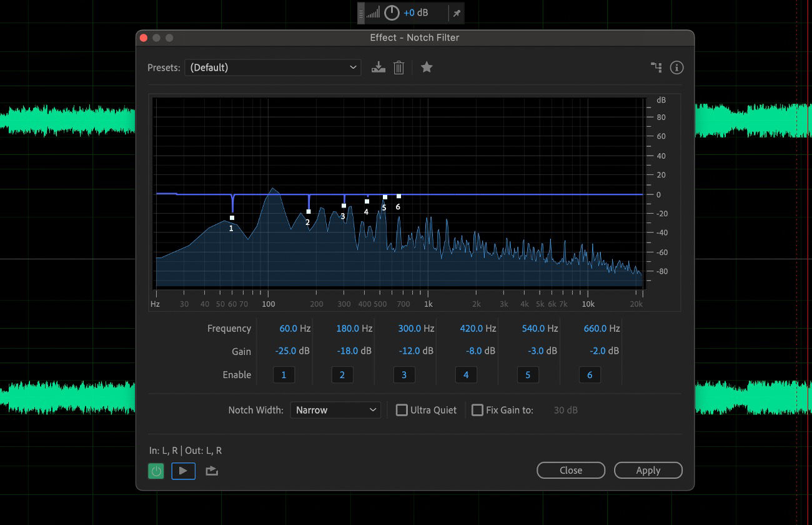812x525 pixels.
Task: Click the pin icon in the volume toolbar
Action: point(455,12)
